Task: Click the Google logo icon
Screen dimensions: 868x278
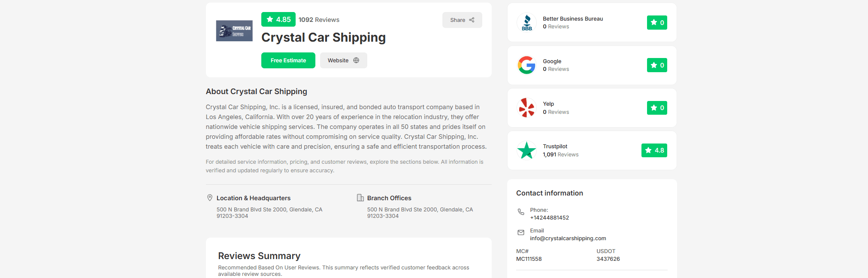Action: [526, 65]
